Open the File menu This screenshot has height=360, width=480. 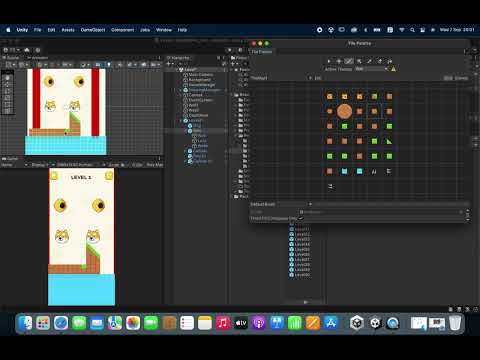pyautogui.click(x=37, y=30)
